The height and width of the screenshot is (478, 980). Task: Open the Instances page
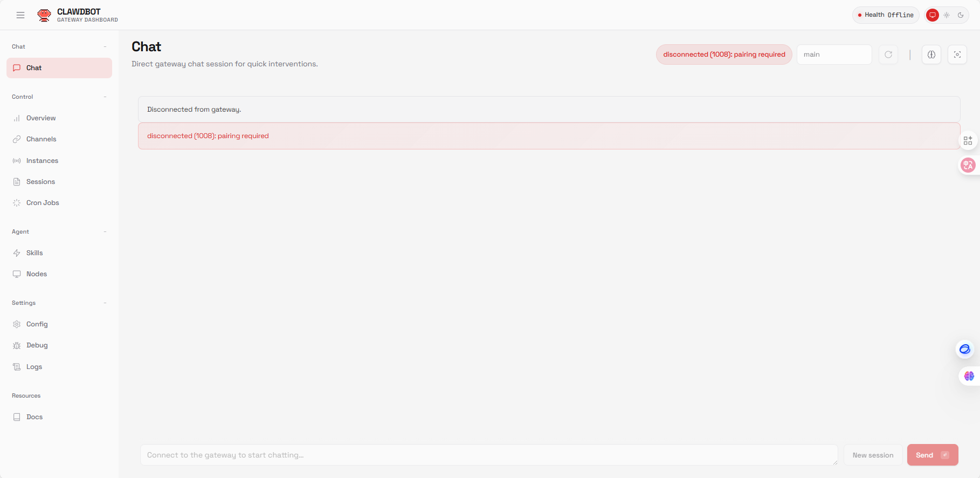point(59,161)
